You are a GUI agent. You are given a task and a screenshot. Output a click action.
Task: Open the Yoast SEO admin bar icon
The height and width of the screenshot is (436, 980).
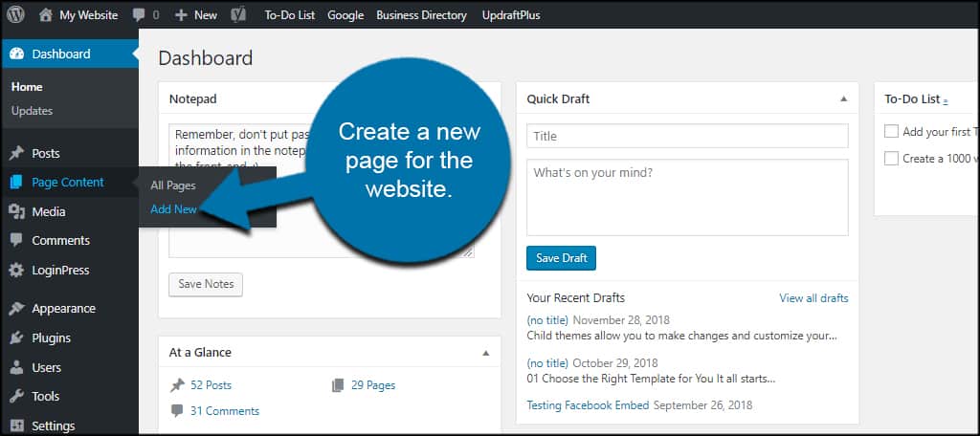[x=238, y=15]
